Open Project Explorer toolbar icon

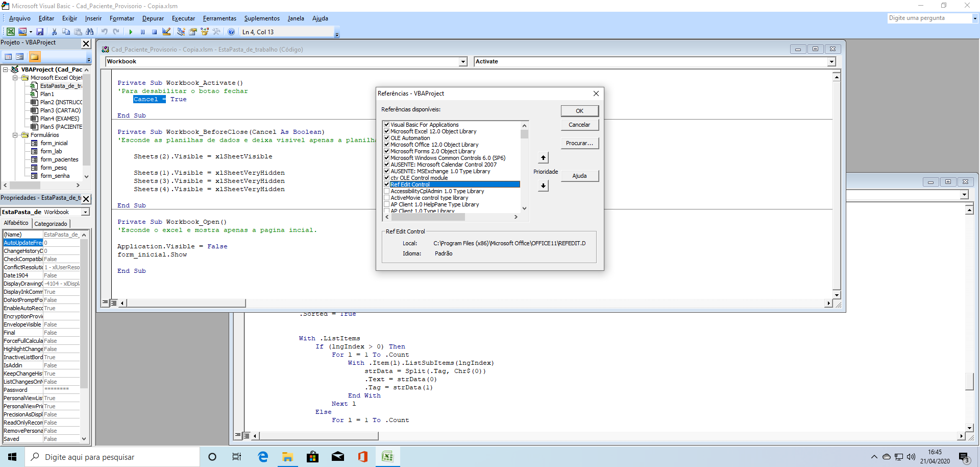[181, 32]
